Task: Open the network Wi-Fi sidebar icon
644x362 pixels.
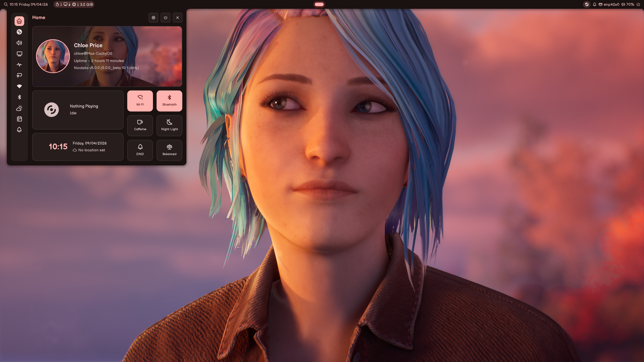Action: pos(19,86)
